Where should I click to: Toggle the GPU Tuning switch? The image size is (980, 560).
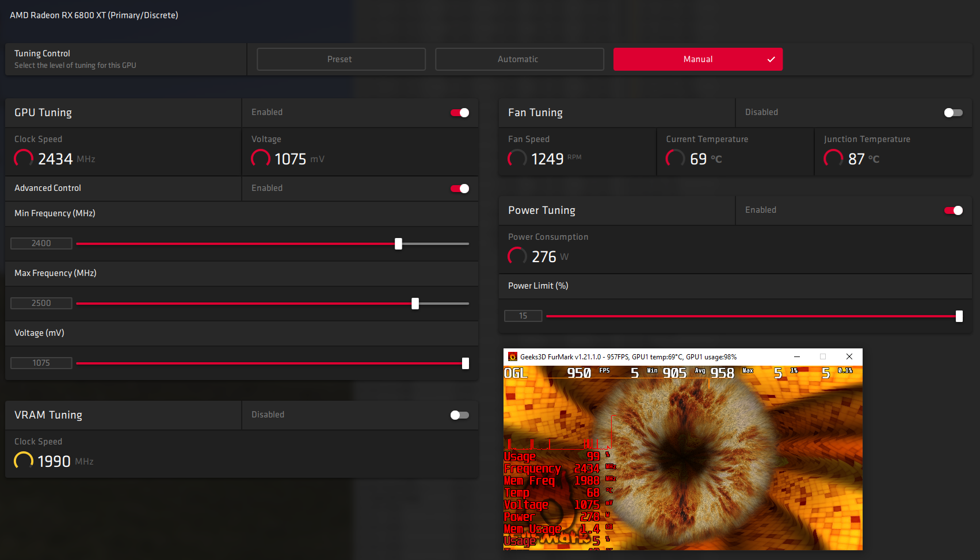[460, 113]
